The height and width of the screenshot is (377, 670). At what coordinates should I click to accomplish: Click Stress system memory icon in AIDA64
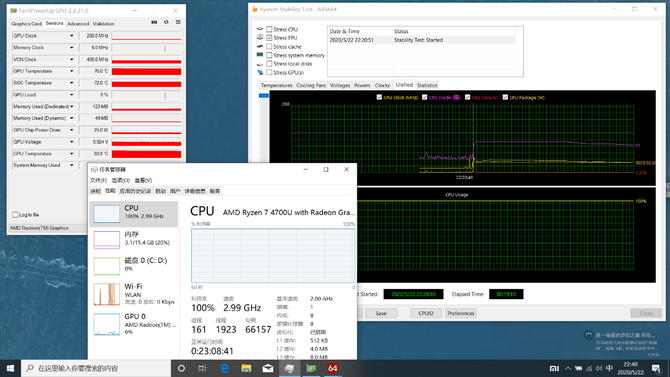point(260,55)
